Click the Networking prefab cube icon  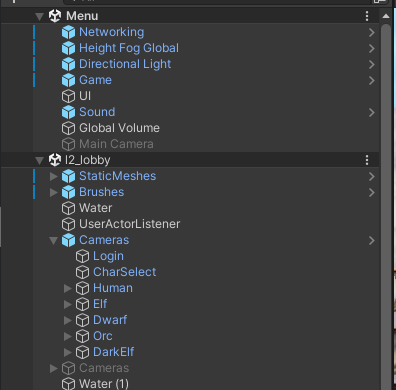coord(68,32)
